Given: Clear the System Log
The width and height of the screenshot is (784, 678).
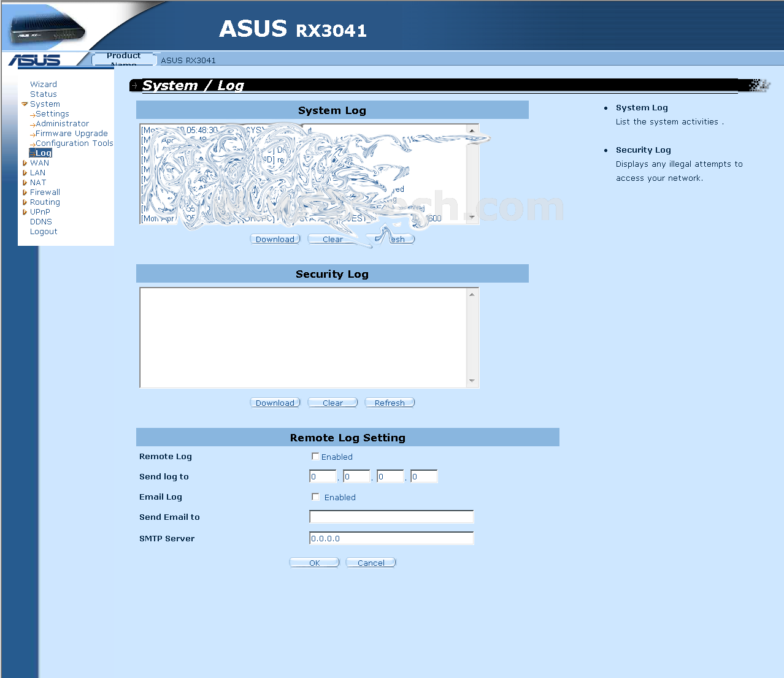Looking at the screenshot, I should [x=332, y=239].
